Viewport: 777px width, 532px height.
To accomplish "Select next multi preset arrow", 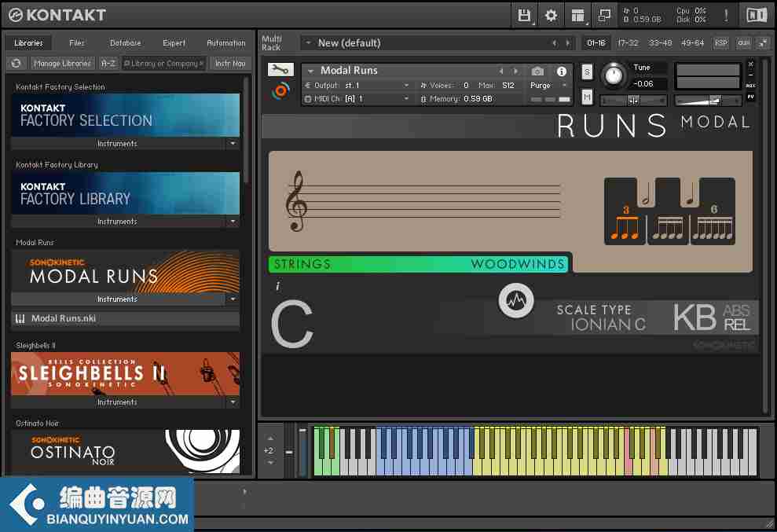I will point(568,43).
